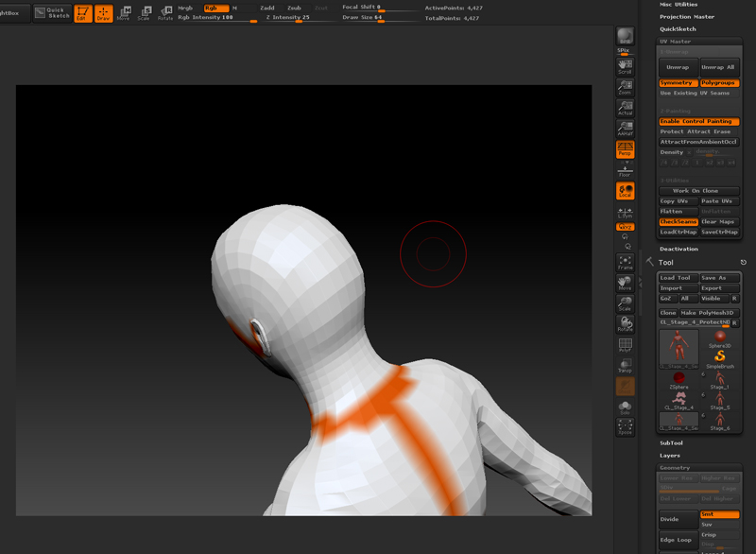Open the Deactivation menu item
Viewport: 756px width, 554px height.
[679, 250]
